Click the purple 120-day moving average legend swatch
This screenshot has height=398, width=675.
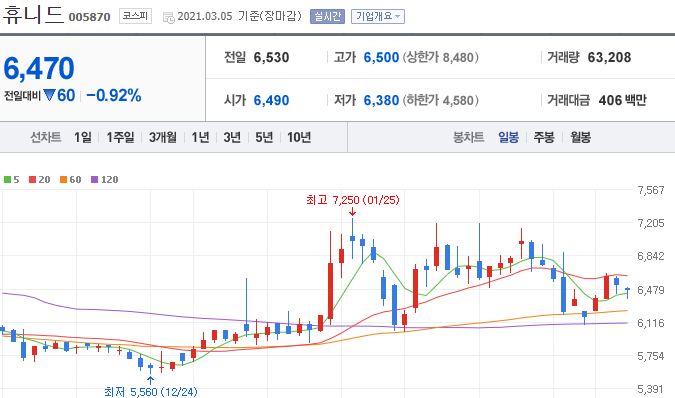click(x=94, y=179)
